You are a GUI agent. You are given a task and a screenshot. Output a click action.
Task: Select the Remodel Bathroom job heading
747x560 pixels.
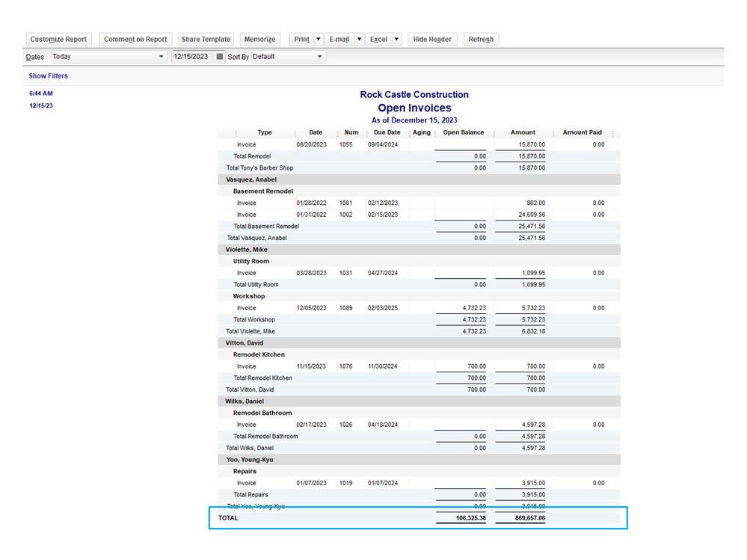click(x=419, y=413)
